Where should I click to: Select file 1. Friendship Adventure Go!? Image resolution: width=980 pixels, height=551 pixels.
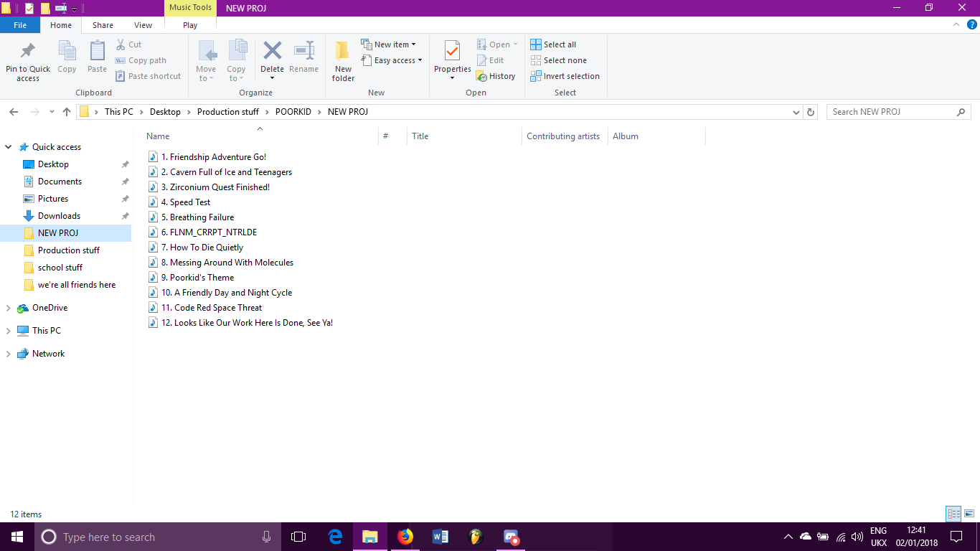(214, 157)
